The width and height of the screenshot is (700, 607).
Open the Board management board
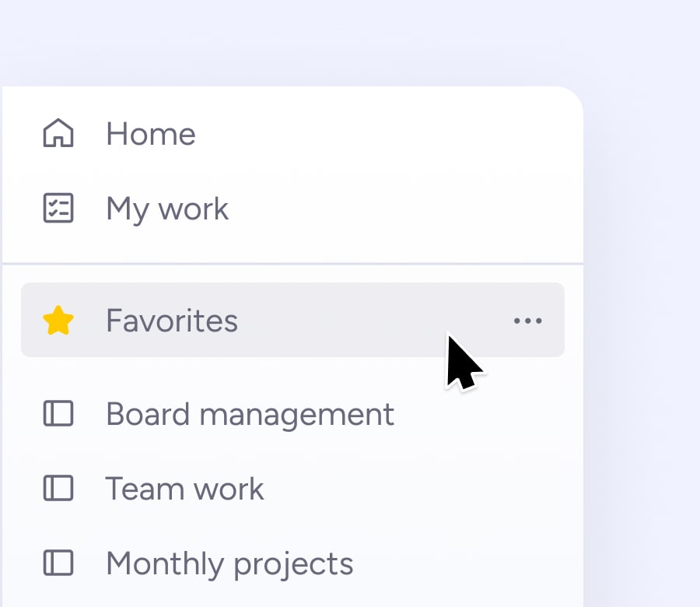pos(250,415)
